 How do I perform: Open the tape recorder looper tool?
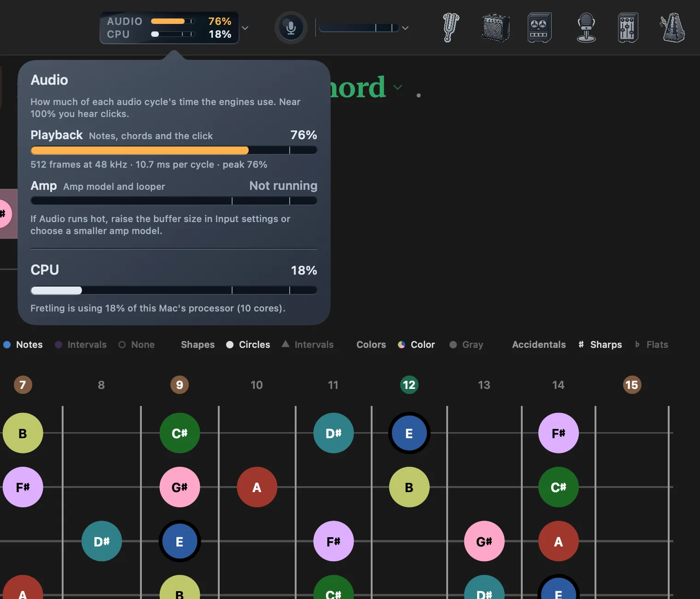539,28
